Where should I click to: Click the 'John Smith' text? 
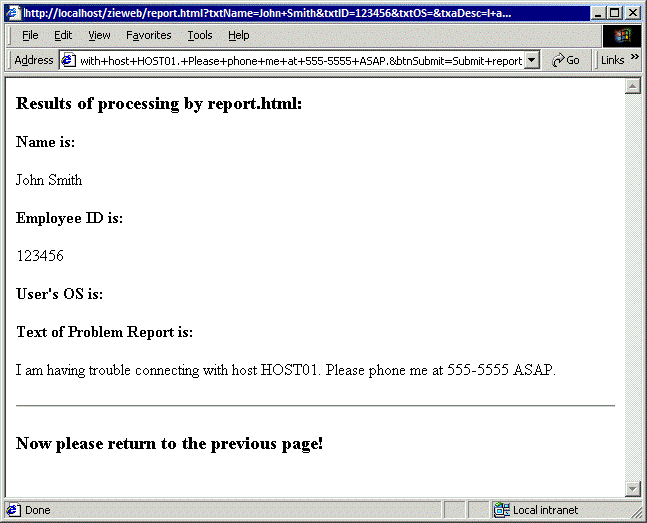click(49, 180)
